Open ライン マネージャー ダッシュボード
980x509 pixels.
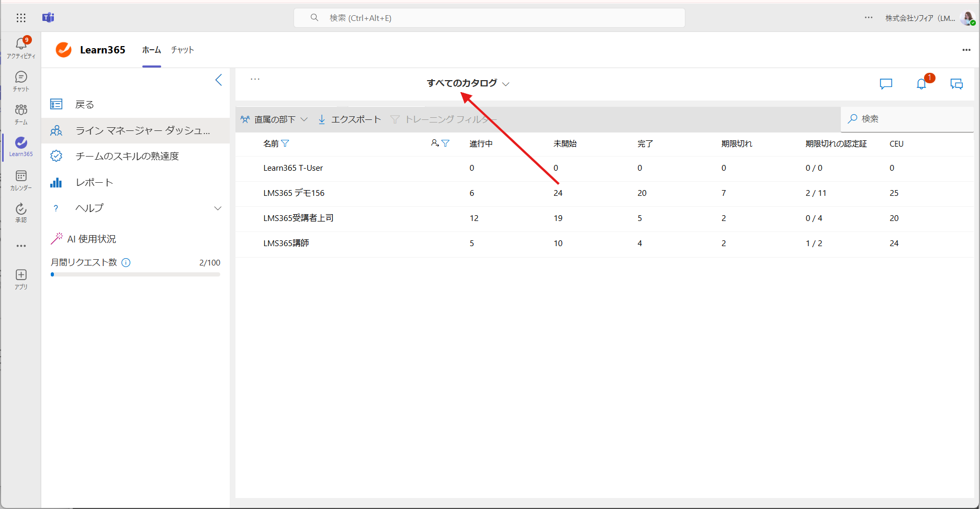point(136,130)
